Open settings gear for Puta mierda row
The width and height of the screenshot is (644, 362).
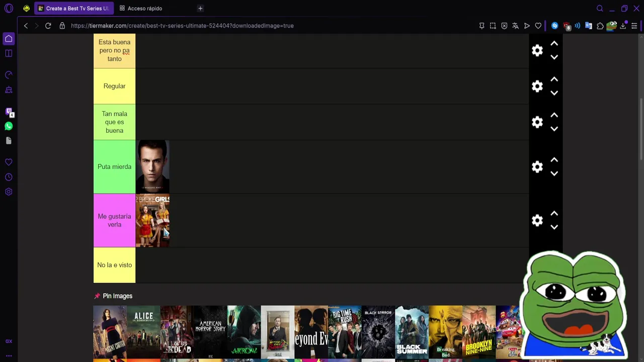(x=537, y=167)
